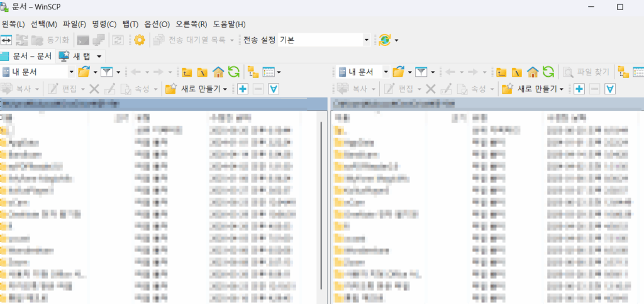Click left panel 편집 edit button
This screenshot has width=644, height=304.
pyautogui.click(x=62, y=88)
